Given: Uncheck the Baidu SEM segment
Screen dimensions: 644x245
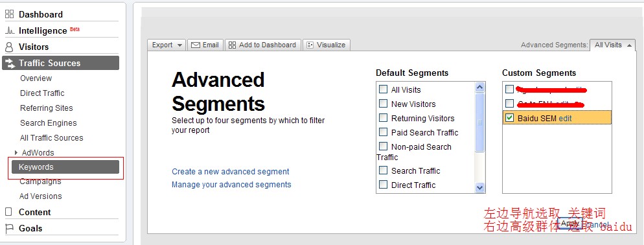Looking at the screenshot, I should tap(510, 118).
